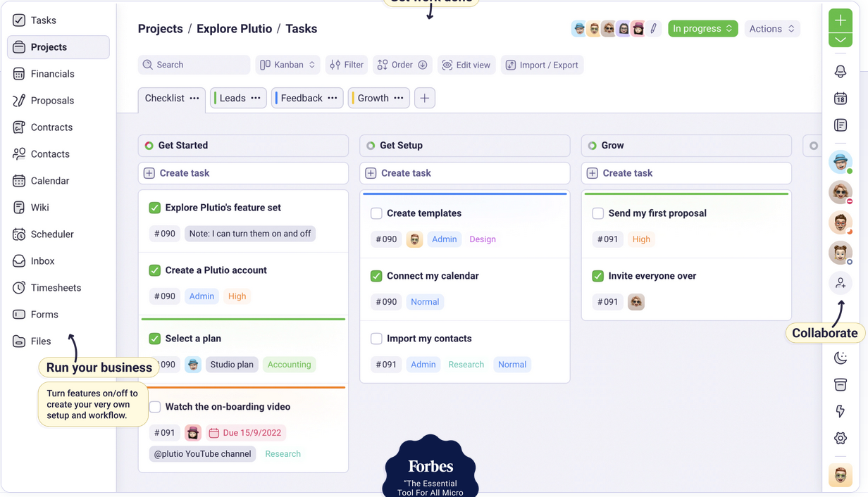Click the pencil edit members icon
This screenshot has height=497, width=868.
click(654, 29)
